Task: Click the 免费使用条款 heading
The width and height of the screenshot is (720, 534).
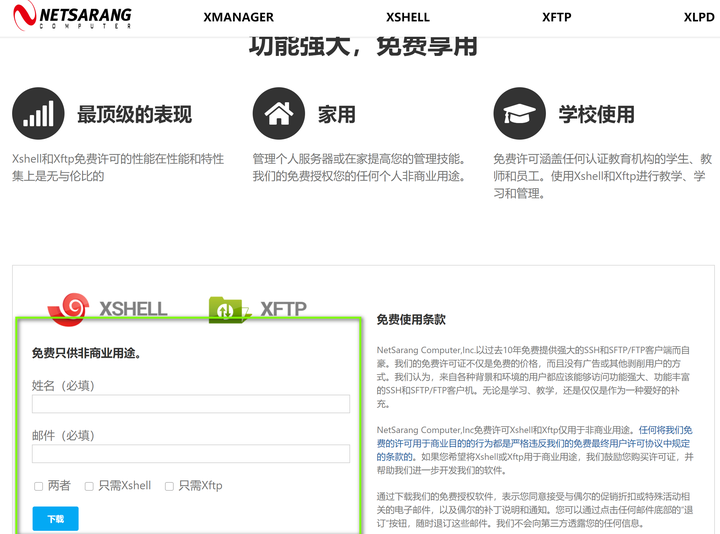Action: point(411,320)
